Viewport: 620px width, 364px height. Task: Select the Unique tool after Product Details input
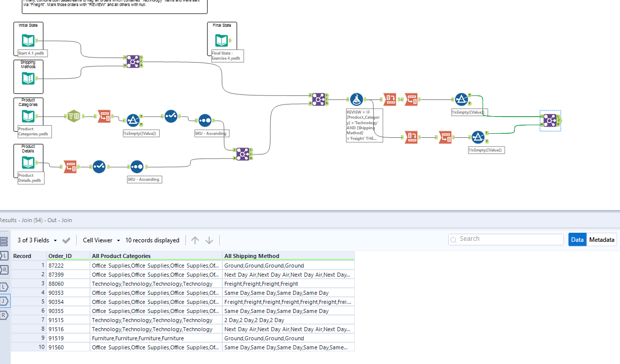point(99,167)
